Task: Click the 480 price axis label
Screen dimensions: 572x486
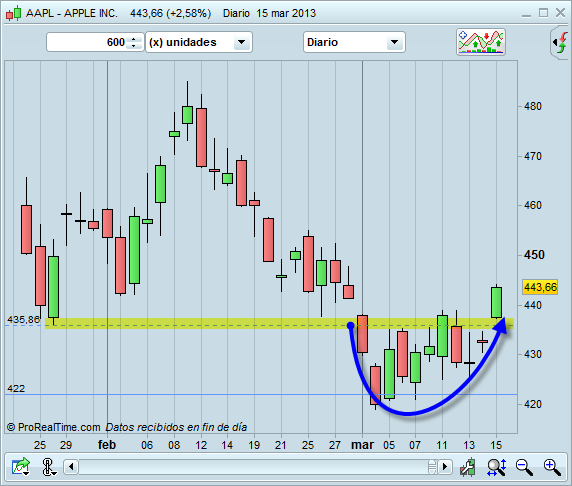Action: point(533,107)
